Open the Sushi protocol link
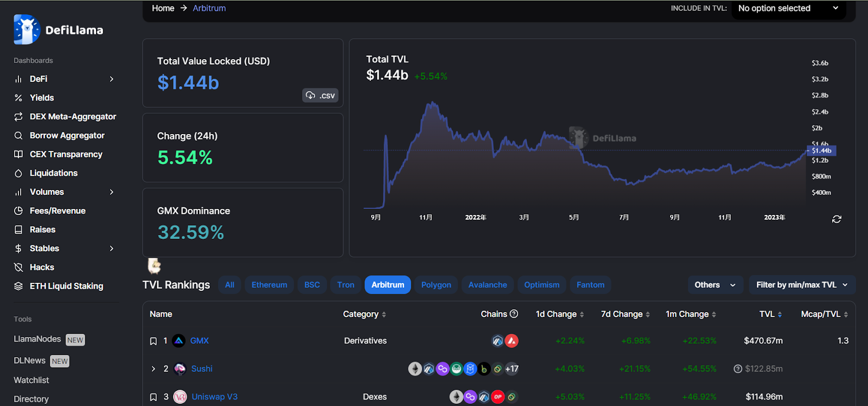Screen dimensions: 868x406 [x=202, y=369]
